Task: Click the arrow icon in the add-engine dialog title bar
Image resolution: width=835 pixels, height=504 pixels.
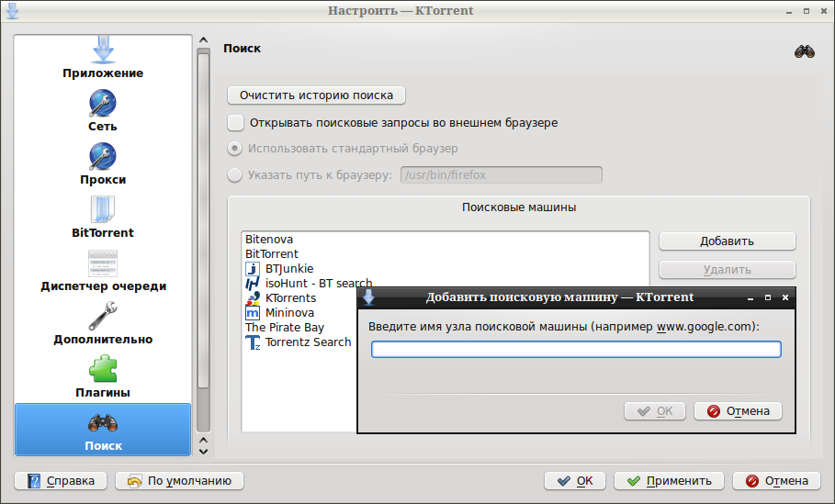Action: click(368, 297)
